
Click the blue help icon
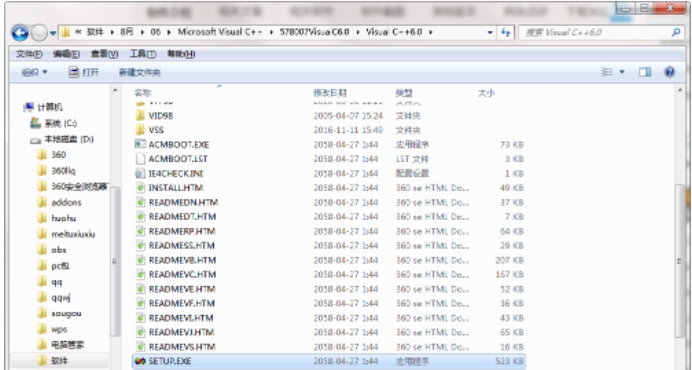coord(669,72)
